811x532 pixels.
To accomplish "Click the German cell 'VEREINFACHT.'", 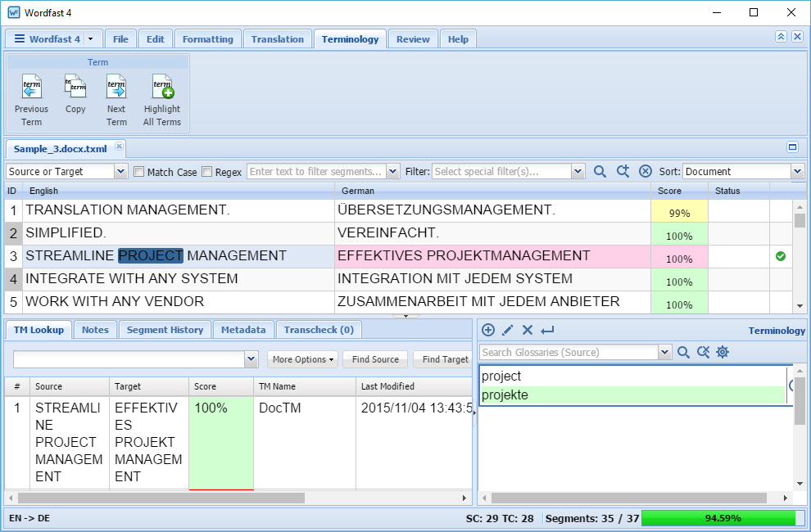I will pyautogui.click(x=492, y=234).
